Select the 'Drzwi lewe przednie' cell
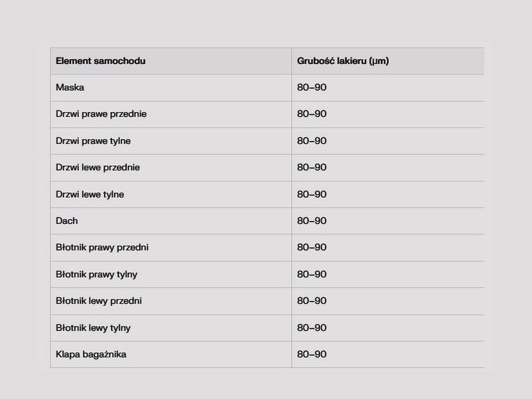The image size is (532, 399). (171, 168)
